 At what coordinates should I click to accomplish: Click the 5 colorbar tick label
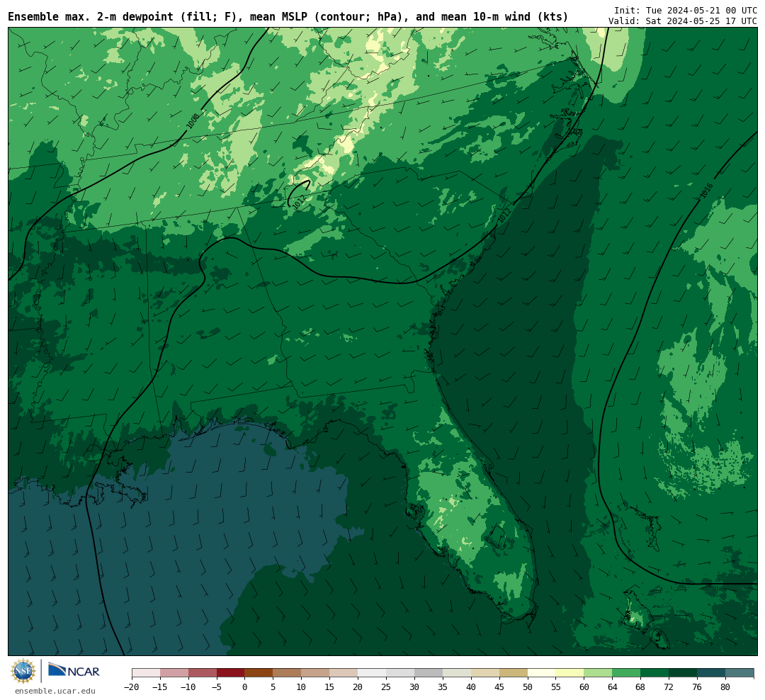tap(273, 687)
